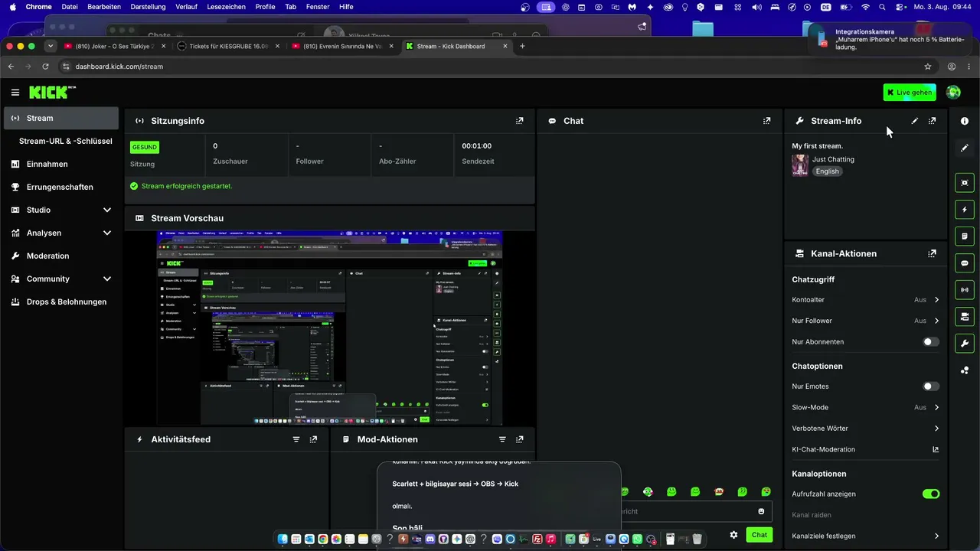The width and height of the screenshot is (980, 551).
Task: Open the Nur Follower setting
Action: click(865, 321)
